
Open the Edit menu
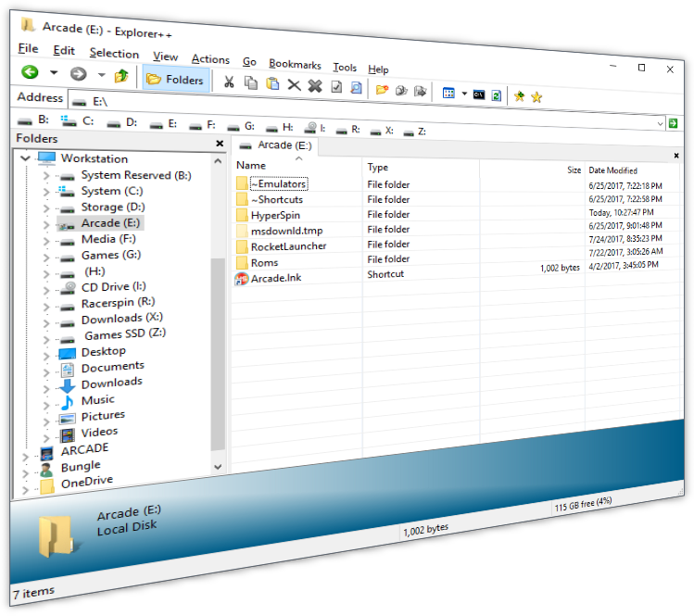[64, 50]
